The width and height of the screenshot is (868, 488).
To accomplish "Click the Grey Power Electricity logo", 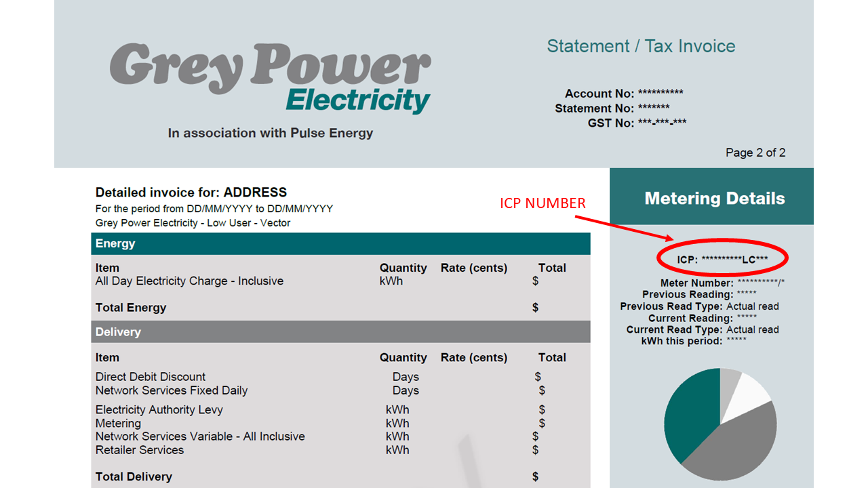I will coord(270,79).
